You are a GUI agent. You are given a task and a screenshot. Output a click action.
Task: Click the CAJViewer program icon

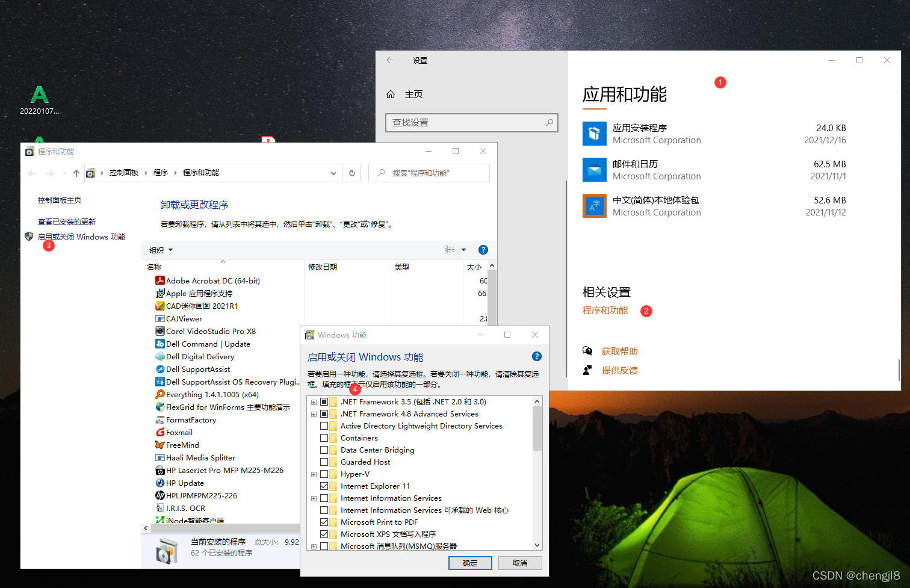pos(160,318)
